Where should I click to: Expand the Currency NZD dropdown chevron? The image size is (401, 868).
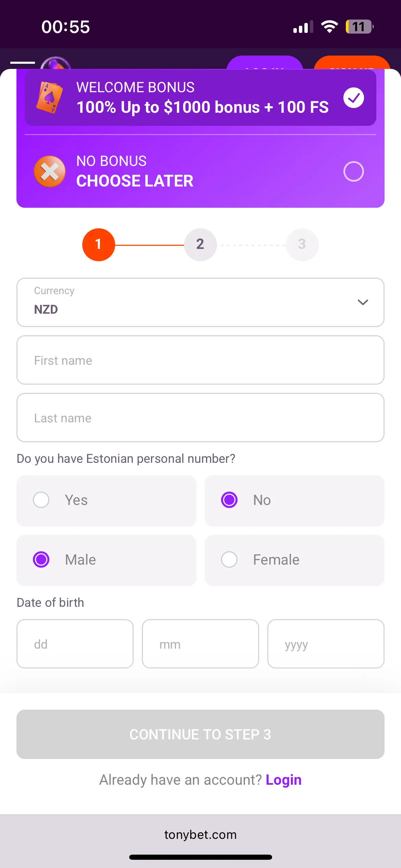pos(363,302)
